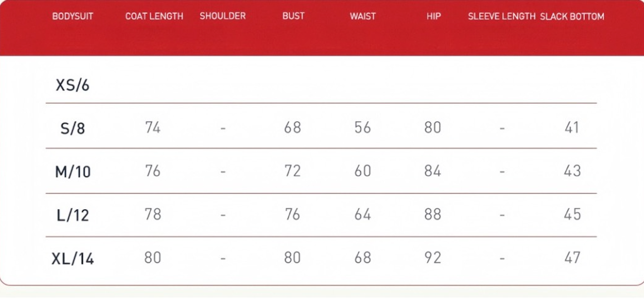Image resolution: width=644 pixels, height=304 pixels.
Task: Click the L/12 size row label
Action: tap(73, 215)
